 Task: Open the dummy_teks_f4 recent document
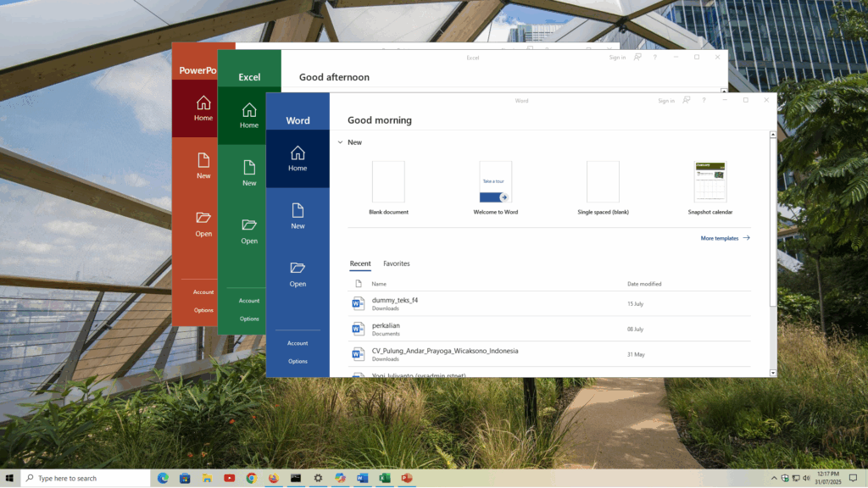pyautogui.click(x=395, y=300)
